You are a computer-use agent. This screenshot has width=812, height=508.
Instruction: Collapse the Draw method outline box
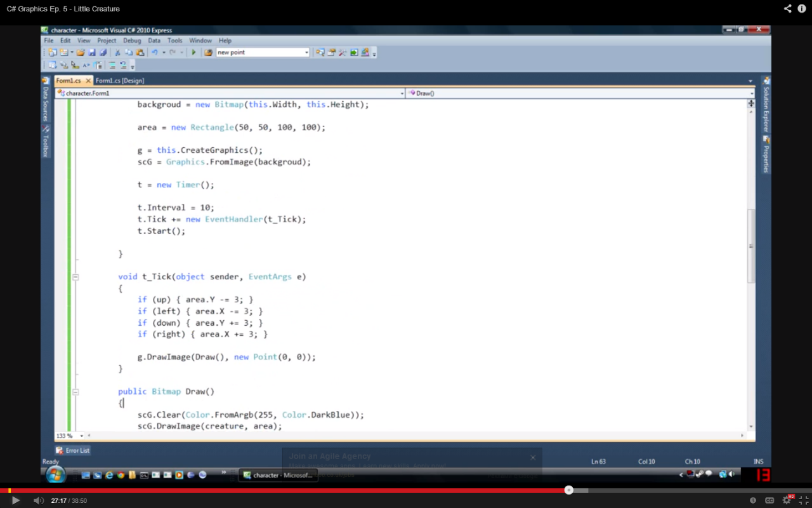click(75, 392)
